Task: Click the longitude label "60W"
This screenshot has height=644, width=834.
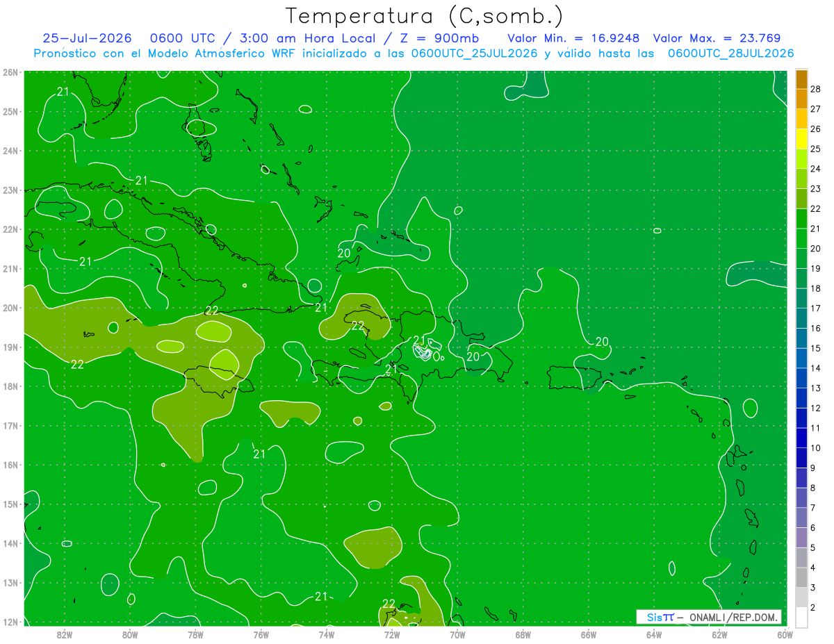Action: click(x=785, y=634)
